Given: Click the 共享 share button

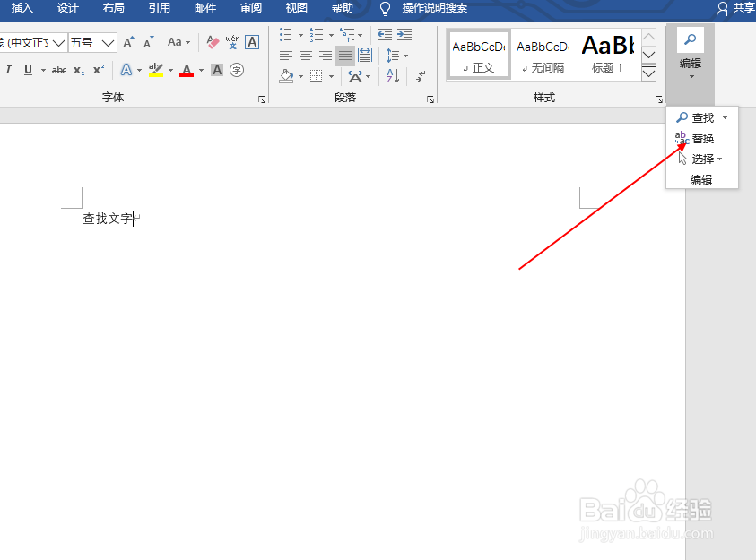Looking at the screenshot, I should pyautogui.click(x=735, y=8).
